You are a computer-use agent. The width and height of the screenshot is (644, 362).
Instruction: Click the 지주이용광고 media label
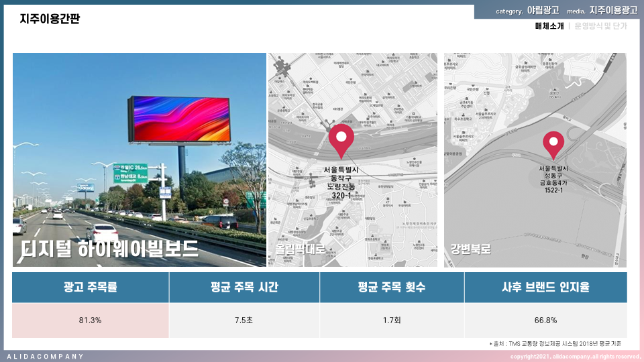(613, 11)
